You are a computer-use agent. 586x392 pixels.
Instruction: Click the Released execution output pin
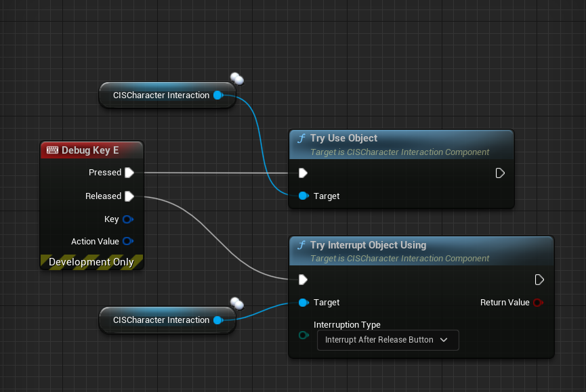tap(129, 196)
